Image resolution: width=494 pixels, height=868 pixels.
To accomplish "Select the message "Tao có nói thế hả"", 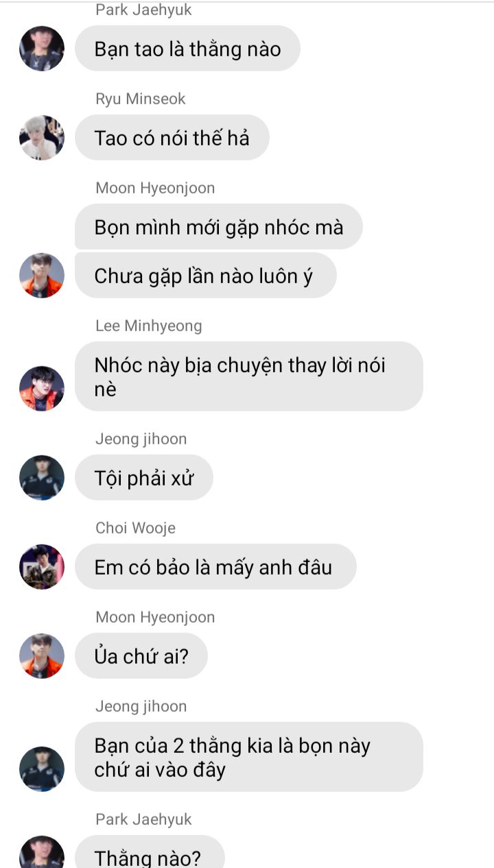I will click(x=172, y=138).
